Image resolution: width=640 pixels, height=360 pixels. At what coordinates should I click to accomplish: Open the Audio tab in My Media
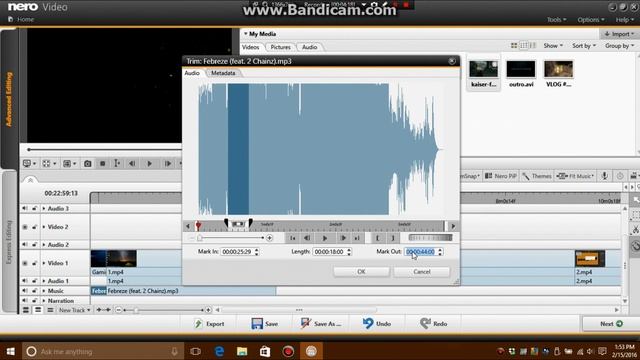coord(309,47)
